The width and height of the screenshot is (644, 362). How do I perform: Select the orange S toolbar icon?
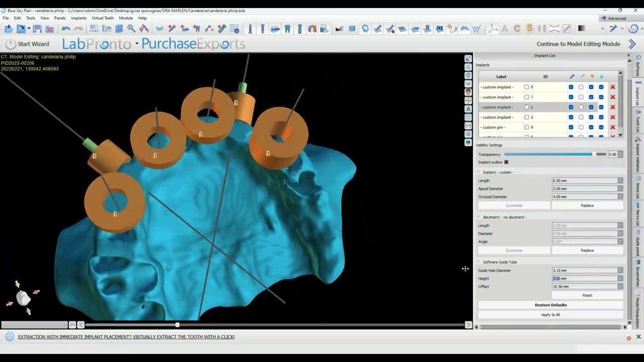529,29
